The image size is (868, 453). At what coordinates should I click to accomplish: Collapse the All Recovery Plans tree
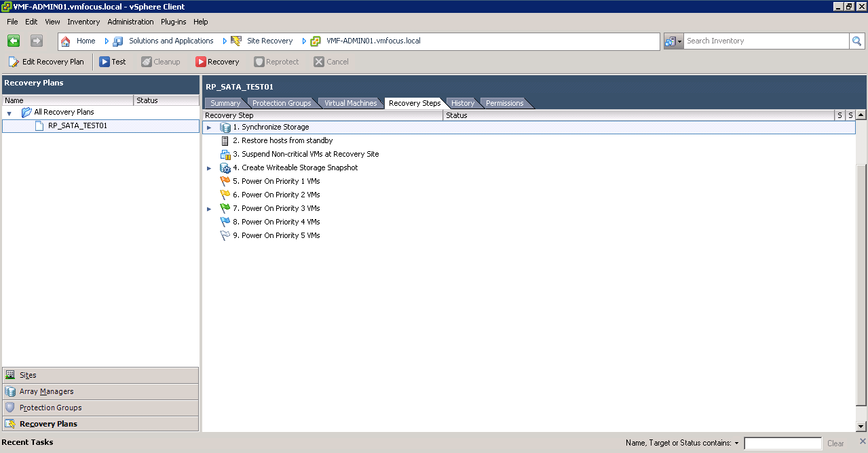pyautogui.click(x=10, y=113)
